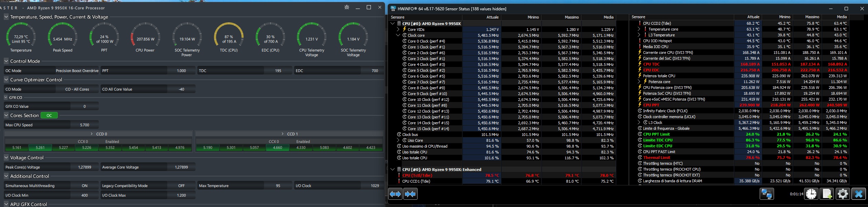Click HWiNFO shrink columns arrows button

[410, 194]
